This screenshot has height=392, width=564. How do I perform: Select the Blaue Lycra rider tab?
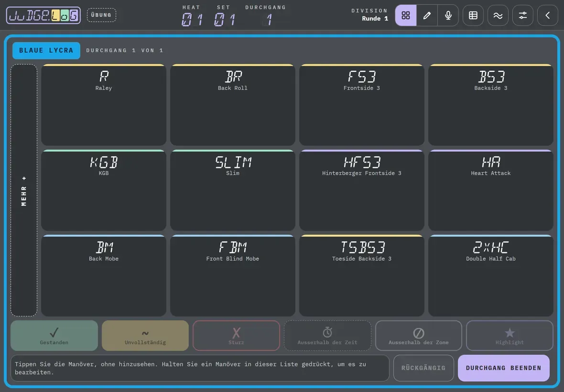[46, 50]
